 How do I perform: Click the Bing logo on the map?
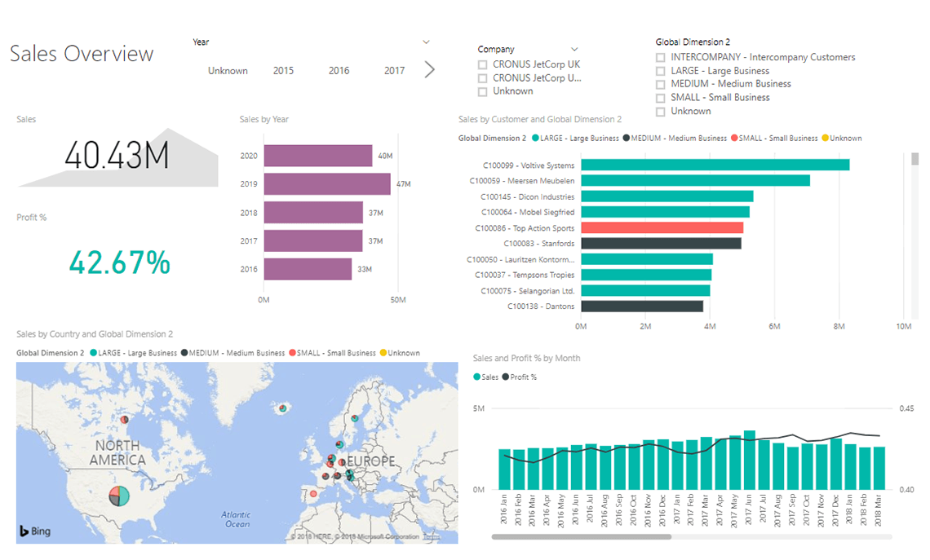(35, 531)
